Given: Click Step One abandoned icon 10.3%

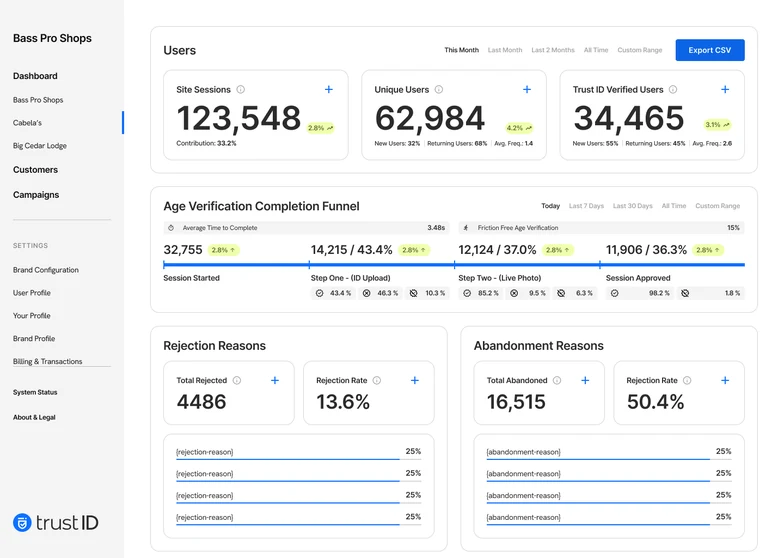Looking at the screenshot, I should pyautogui.click(x=414, y=294).
